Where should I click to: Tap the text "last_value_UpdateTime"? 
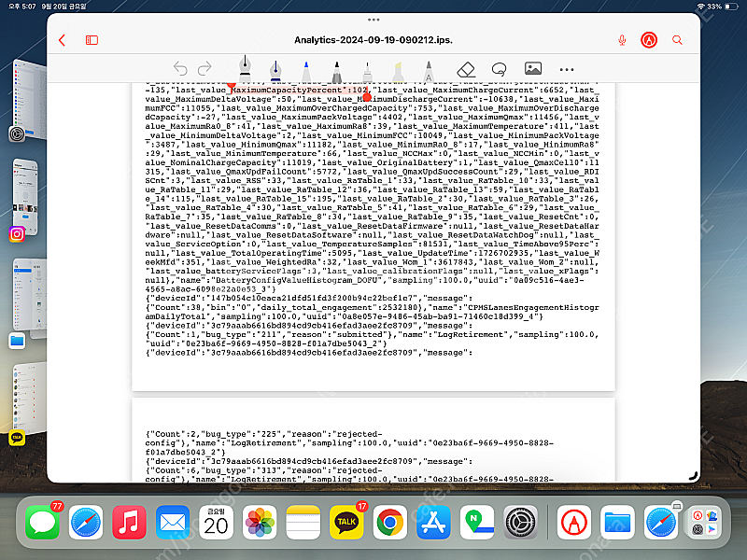[417, 253]
